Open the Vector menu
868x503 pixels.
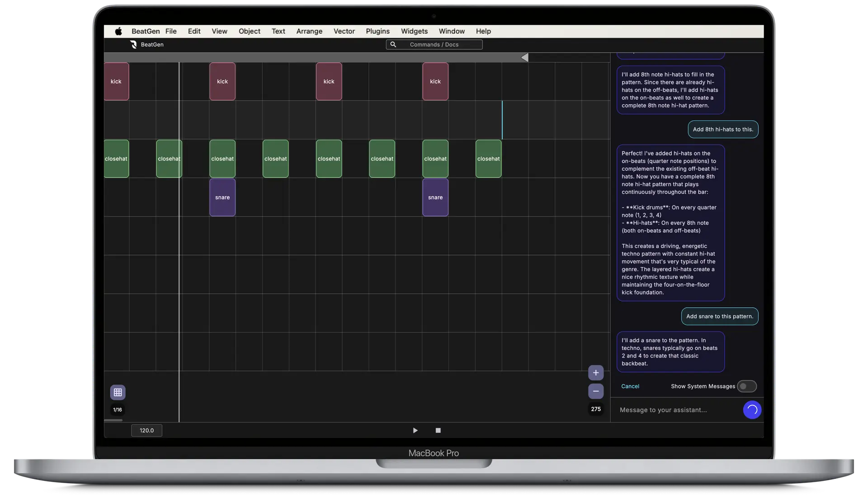coord(344,31)
